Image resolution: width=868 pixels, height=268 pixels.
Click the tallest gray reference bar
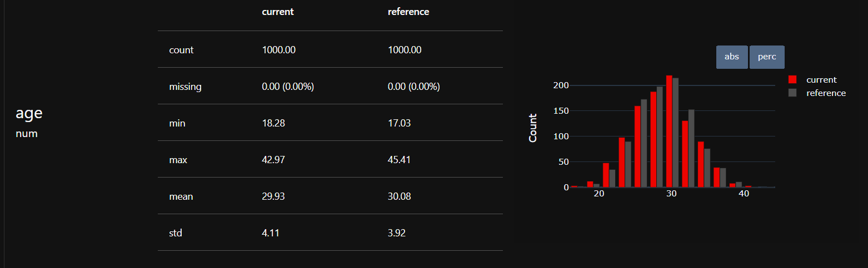click(x=676, y=133)
